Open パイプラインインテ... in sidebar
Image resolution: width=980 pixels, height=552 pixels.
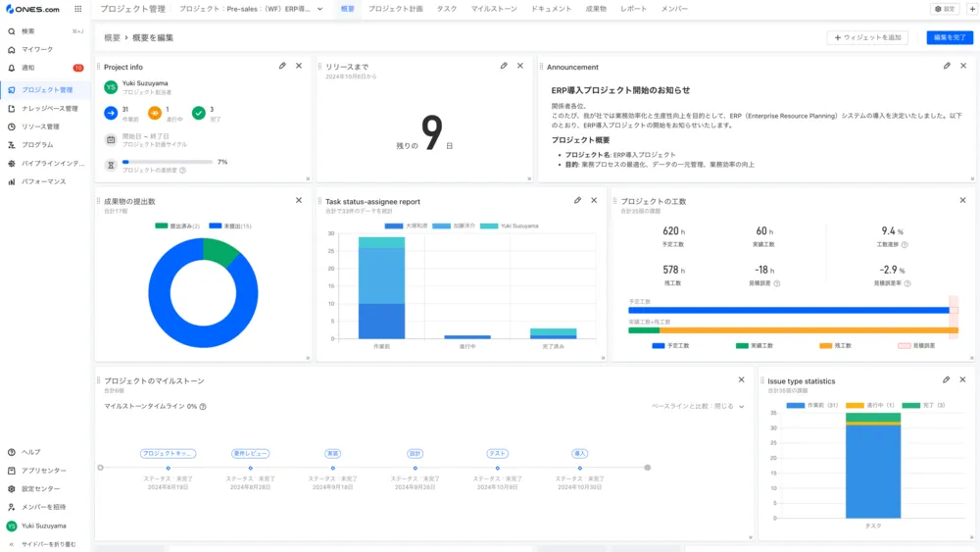[x=45, y=163]
